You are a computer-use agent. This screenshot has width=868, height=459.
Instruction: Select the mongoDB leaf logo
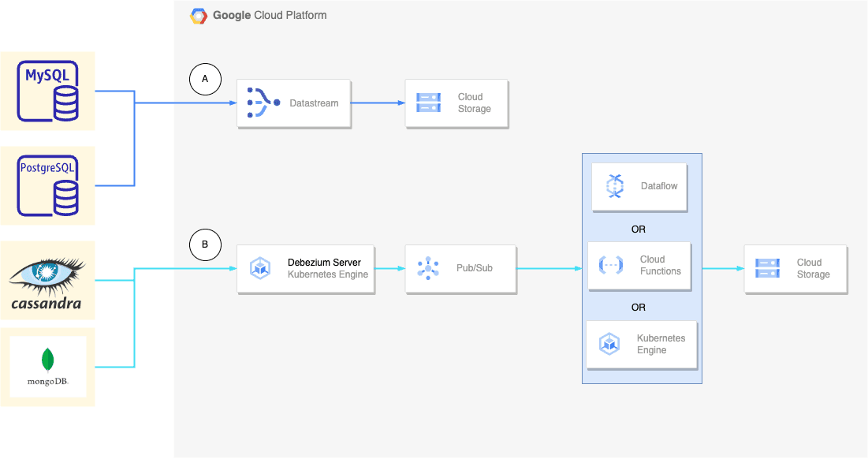[x=47, y=360]
